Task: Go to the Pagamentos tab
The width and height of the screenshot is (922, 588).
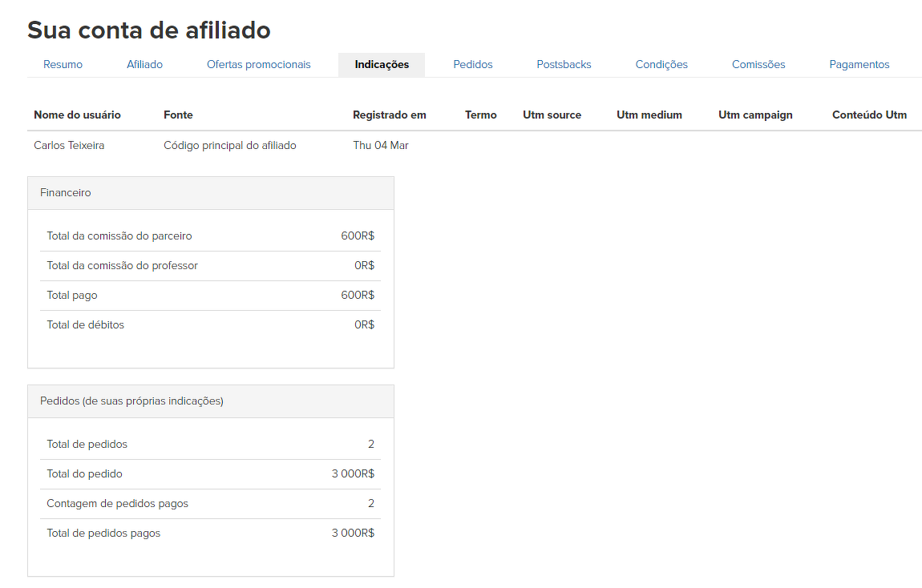Action: click(859, 65)
